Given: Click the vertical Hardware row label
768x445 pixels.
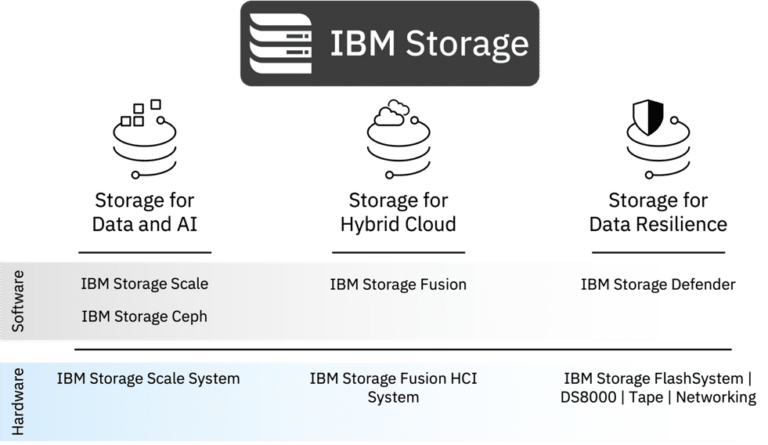Looking at the screenshot, I should pyautogui.click(x=18, y=401).
